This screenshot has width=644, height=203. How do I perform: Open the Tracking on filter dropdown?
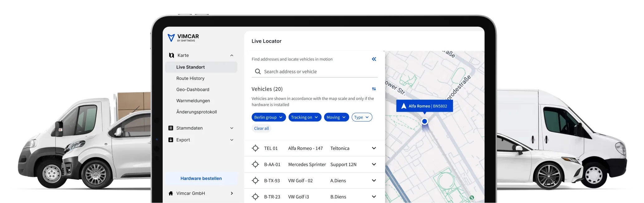(x=305, y=117)
